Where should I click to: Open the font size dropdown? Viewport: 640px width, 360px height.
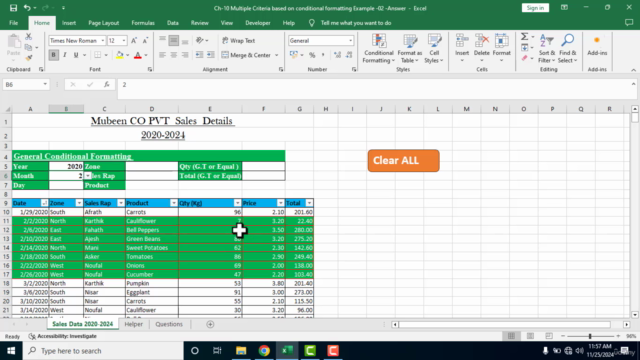pyautogui.click(x=124, y=40)
